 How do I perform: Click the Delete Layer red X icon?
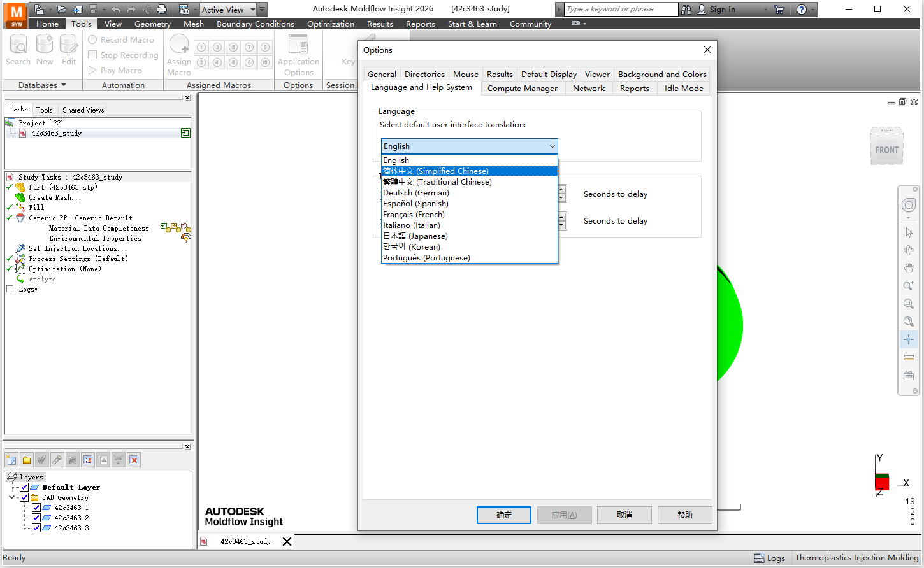pos(134,460)
